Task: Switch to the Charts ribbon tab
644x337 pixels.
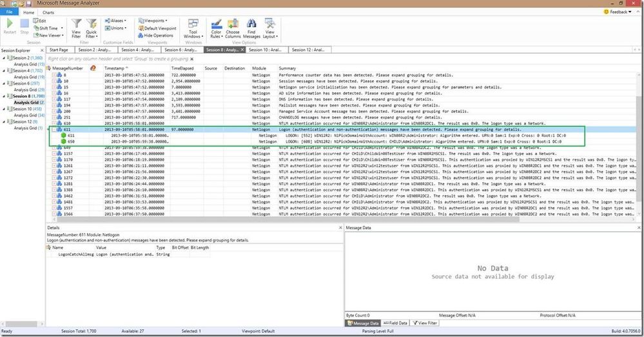Action: coord(48,12)
